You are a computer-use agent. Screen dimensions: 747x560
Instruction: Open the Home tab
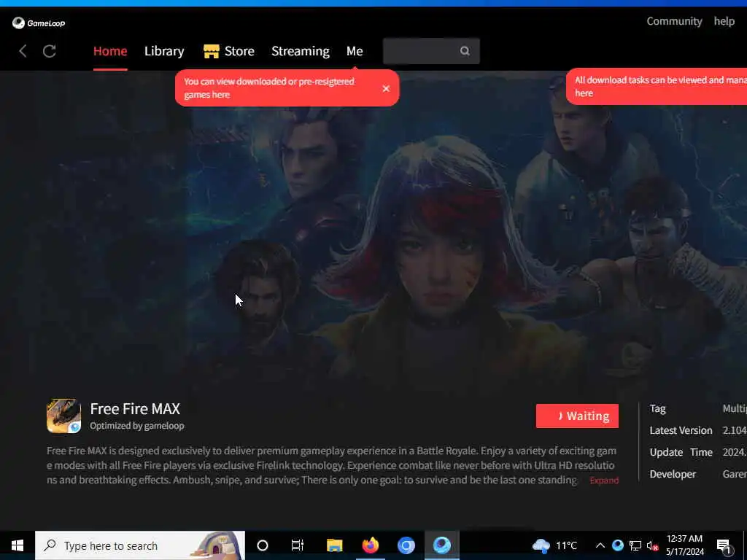(110, 51)
